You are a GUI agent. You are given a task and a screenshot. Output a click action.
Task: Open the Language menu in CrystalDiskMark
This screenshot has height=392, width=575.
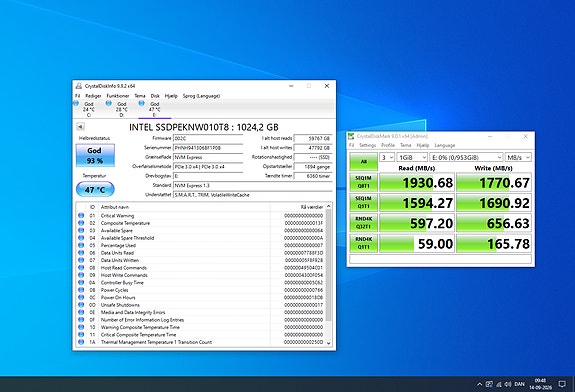[444, 145]
